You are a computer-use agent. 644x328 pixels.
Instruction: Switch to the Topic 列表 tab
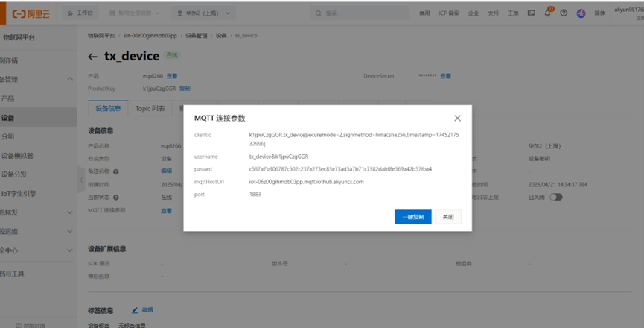click(x=150, y=108)
